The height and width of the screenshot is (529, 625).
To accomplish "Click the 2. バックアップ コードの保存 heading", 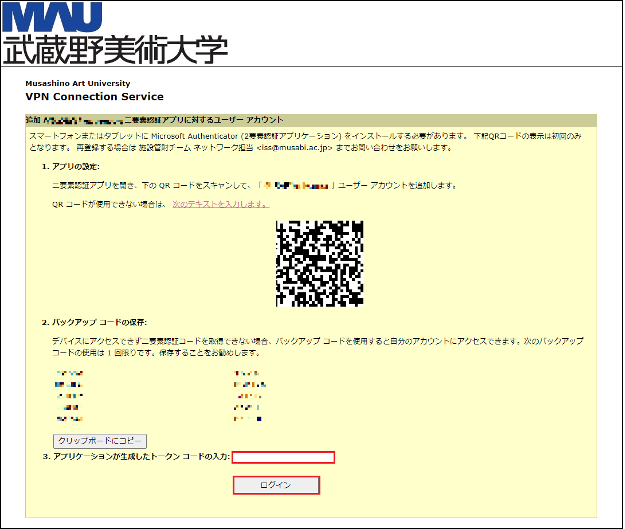I will [x=94, y=322].
